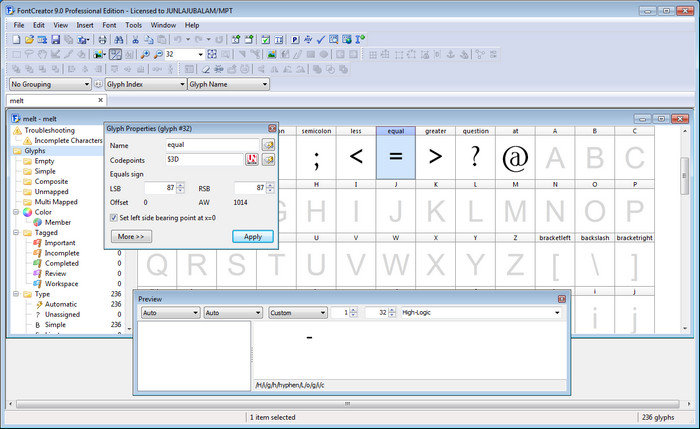Open the Glyph Name dropdown
Image resolution: width=700 pixels, height=429 pixels.
pos(228,85)
